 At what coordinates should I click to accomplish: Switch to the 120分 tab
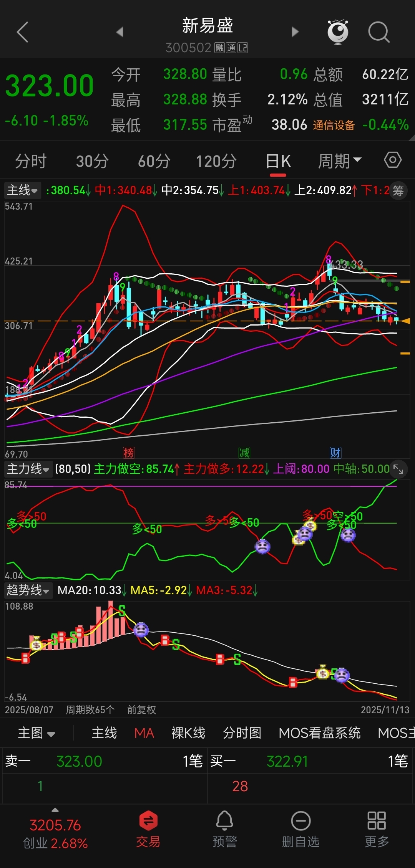click(x=216, y=161)
